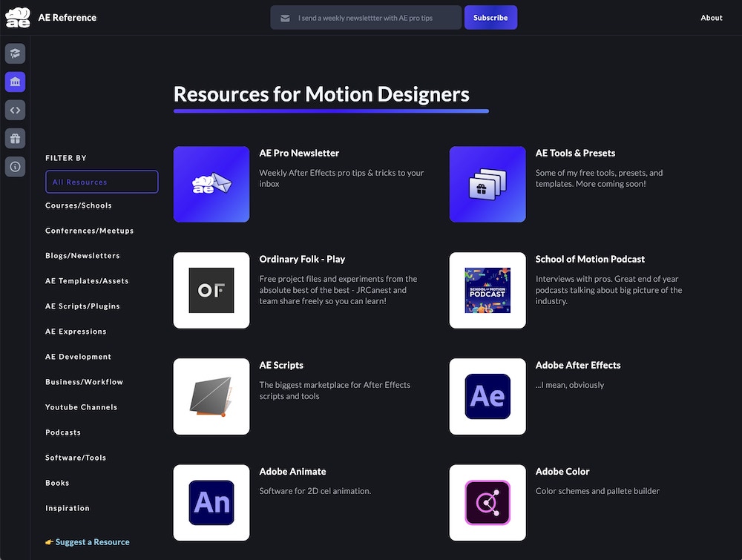Click the info circle icon in sidebar
The height and width of the screenshot is (560, 742).
coord(15,166)
